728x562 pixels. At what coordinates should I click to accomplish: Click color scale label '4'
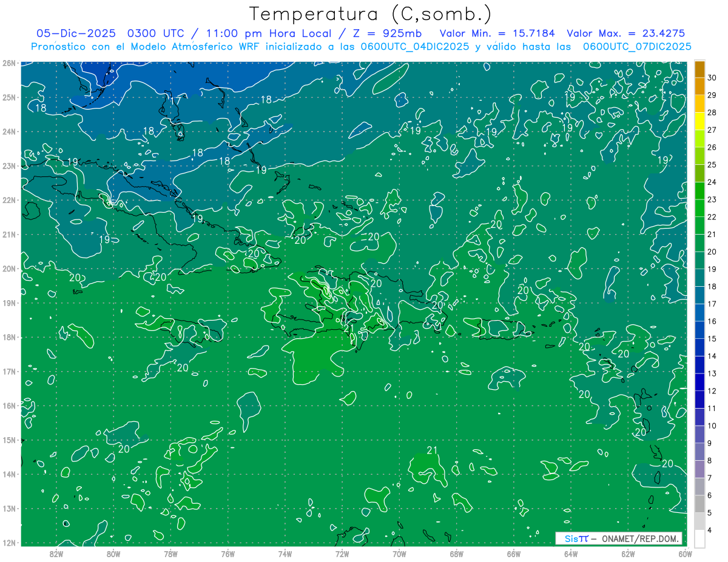pyautogui.click(x=710, y=530)
